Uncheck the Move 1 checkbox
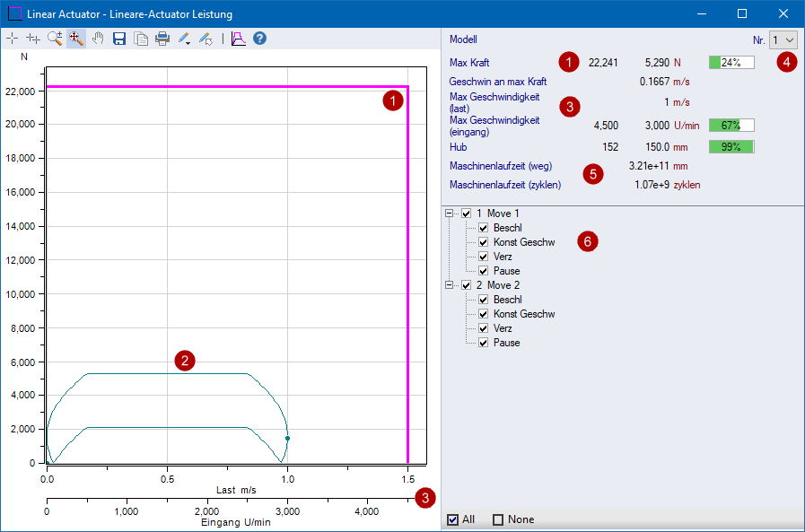 [x=466, y=214]
